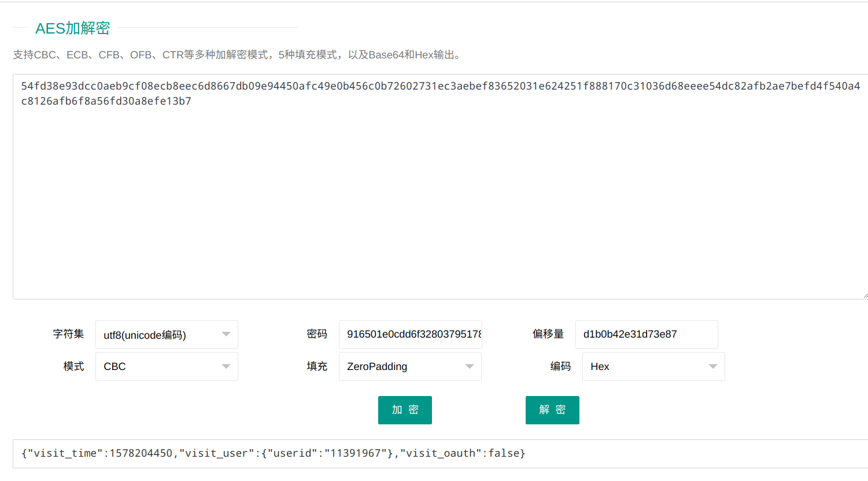Click the 模式 label
Image resolution: width=868 pixels, height=481 pixels.
click(x=73, y=367)
